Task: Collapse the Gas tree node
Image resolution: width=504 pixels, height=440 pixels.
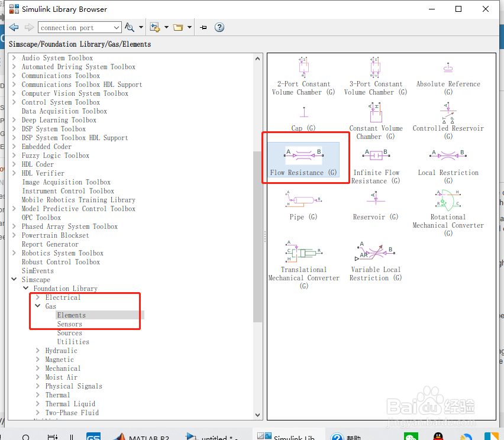Action: coord(38,306)
